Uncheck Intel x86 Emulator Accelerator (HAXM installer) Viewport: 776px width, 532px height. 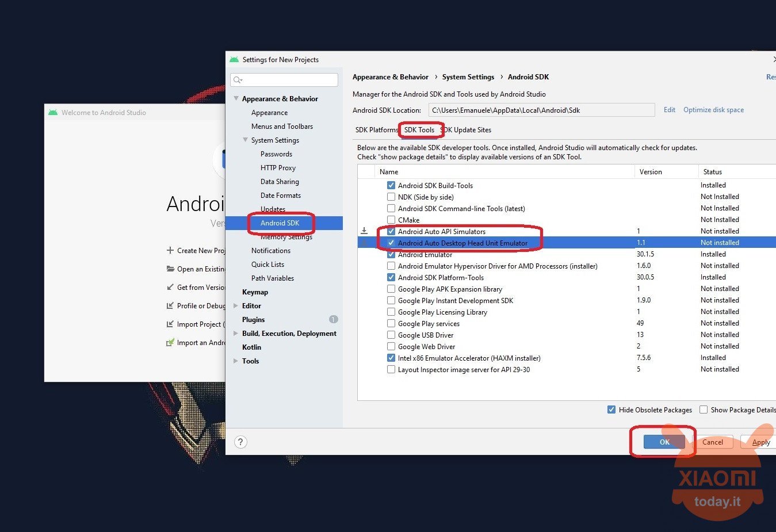point(391,358)
